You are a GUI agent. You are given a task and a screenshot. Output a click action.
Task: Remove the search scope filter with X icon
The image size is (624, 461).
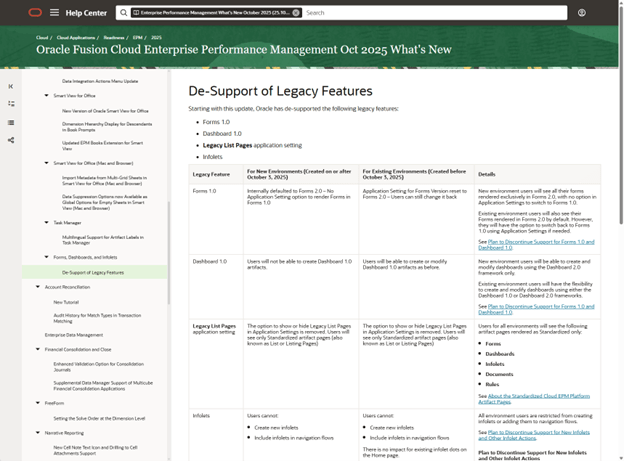tap(295, 13)
